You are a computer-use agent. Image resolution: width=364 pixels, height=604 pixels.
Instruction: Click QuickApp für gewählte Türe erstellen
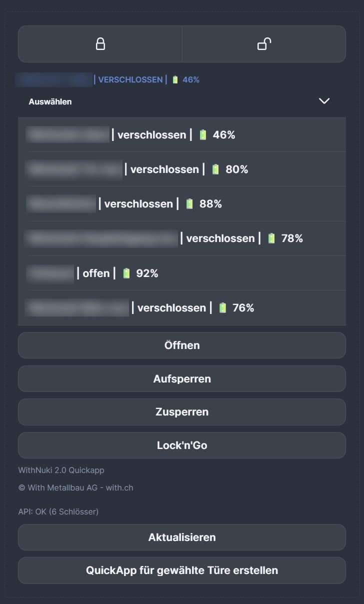click(x=182, y=570)
